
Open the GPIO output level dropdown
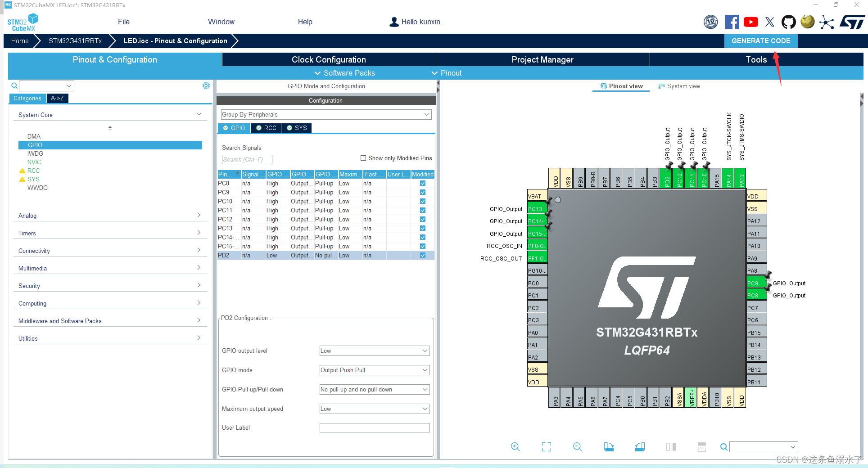[375, 351]
